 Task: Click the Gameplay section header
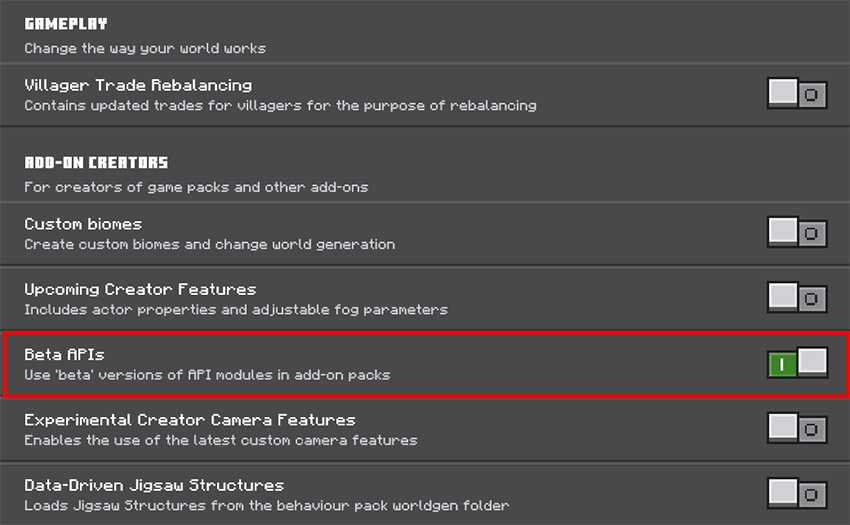tap(66, 24)
